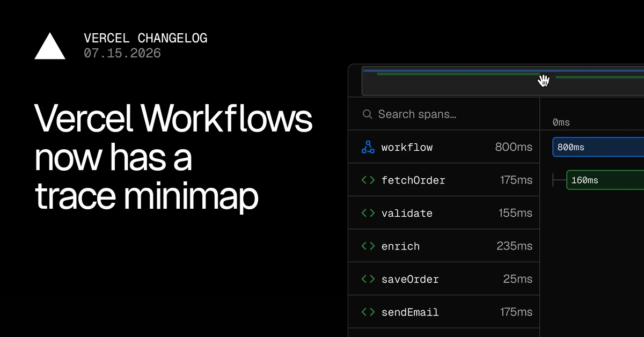644x337 pixels.
Task: Click the green 160ms timeline bar
Action: 605,180
